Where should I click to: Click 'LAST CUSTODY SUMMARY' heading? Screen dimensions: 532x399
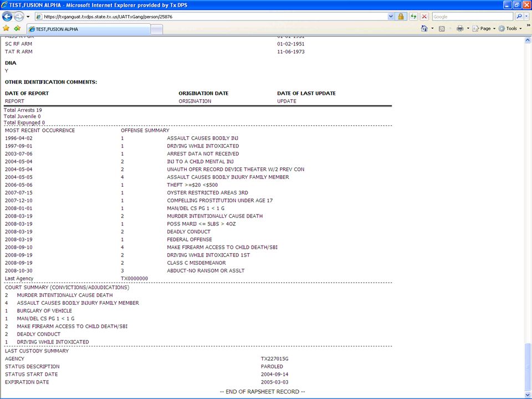[x=37, y=351]
